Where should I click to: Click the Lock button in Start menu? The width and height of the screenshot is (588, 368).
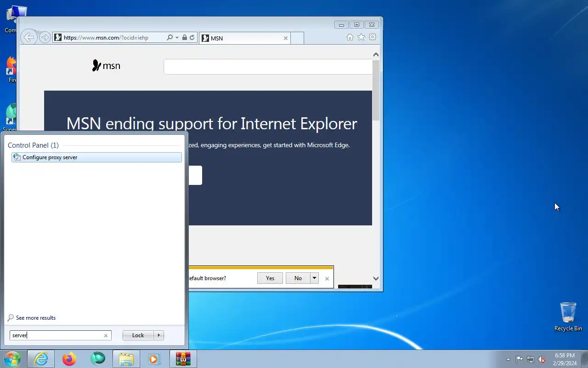click(x=138, y=335)
